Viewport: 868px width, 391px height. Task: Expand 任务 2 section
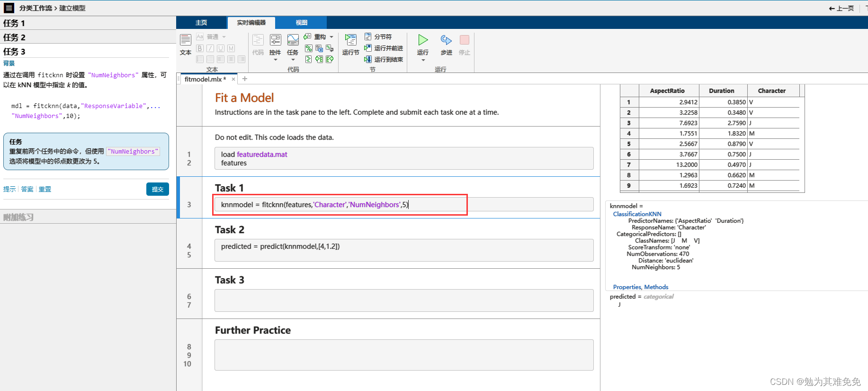(88, 37)
